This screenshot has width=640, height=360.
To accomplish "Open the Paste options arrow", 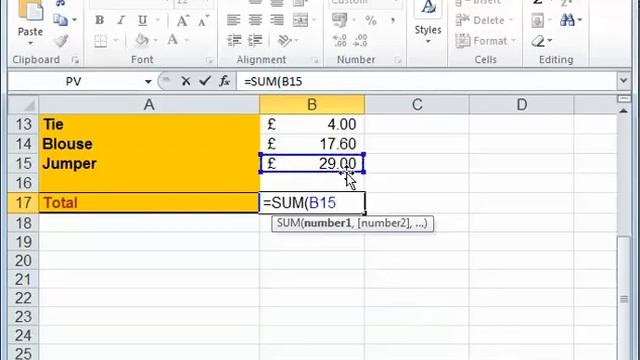I will tap(31, 44).
